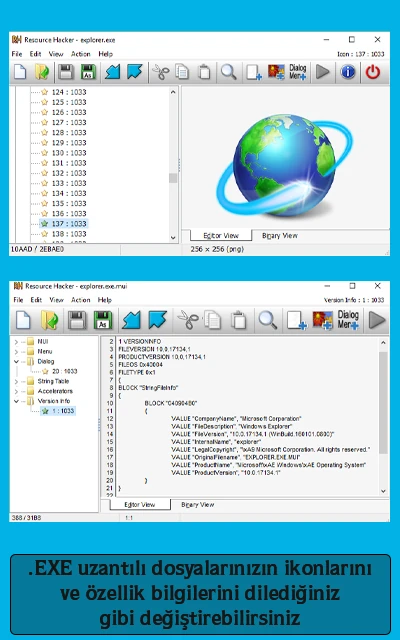Click Dialog Menu icon in top toolbar
The width and height of the screenshot is (400, 640).
[298, 72]
